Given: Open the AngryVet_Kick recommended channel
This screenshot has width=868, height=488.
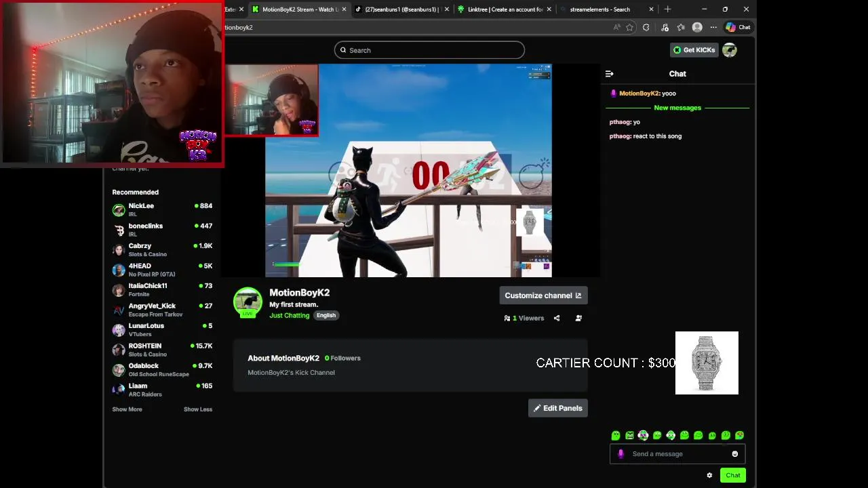Looking at the screenshot, I should click(162, 310).
